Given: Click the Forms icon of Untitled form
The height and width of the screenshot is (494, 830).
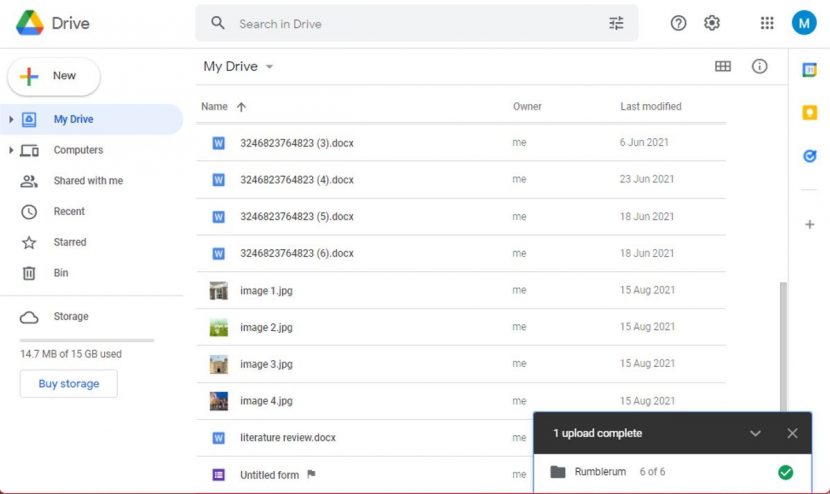Looking at the screenshot, I should [x=218, y=474].
